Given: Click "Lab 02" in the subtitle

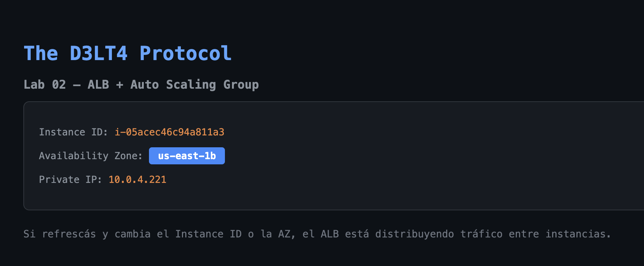Looking at the screenshot, I should 44,85.
